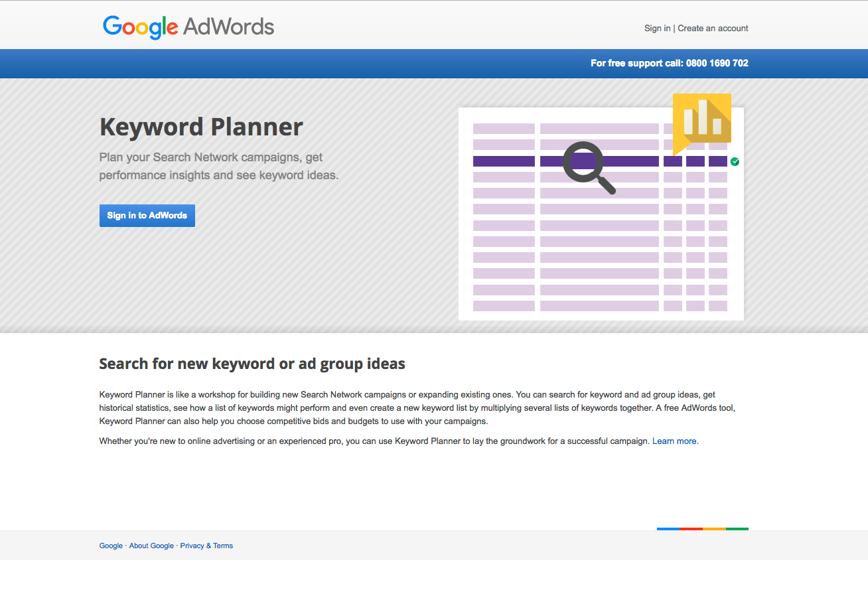
Task: Click the green checkmark next to highlighted row
Action: click(735, 161)
